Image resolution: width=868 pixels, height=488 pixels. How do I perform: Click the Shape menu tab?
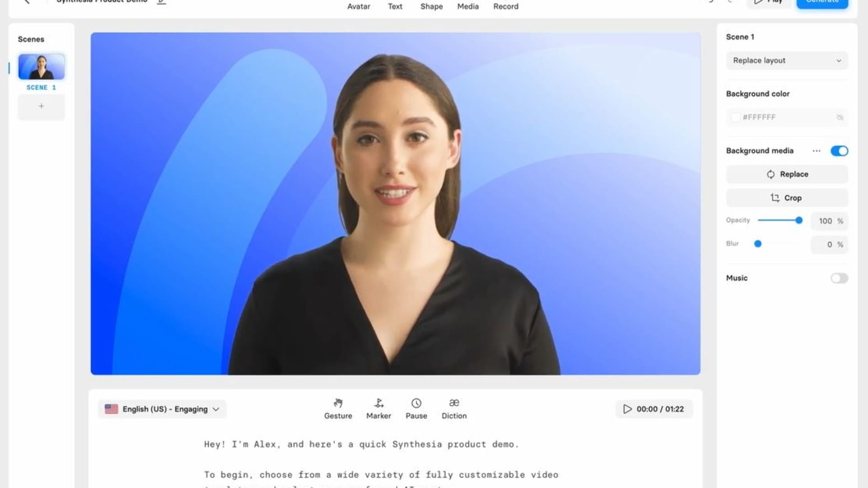[432, 6]
